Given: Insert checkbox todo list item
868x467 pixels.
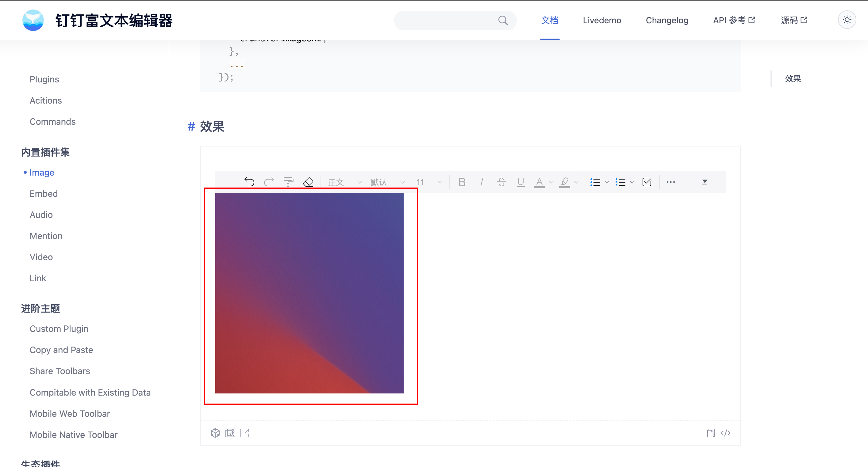Looking at the screenshot, I should click(647, 182).
